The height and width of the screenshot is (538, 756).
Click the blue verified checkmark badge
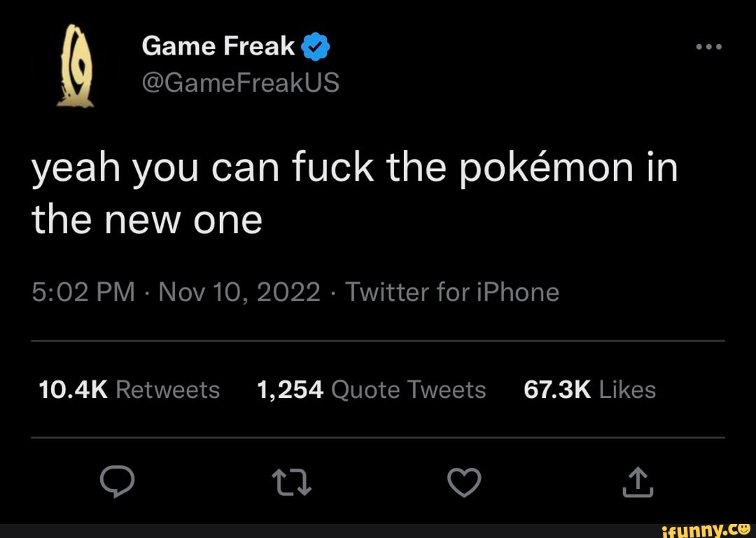pos(315,48)
